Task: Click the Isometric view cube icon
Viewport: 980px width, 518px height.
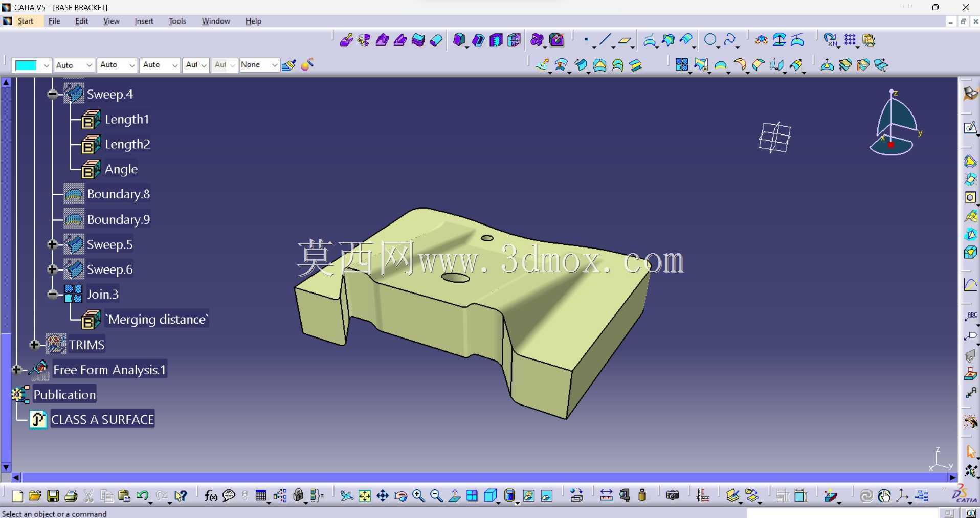Action: tap(490, 496)
